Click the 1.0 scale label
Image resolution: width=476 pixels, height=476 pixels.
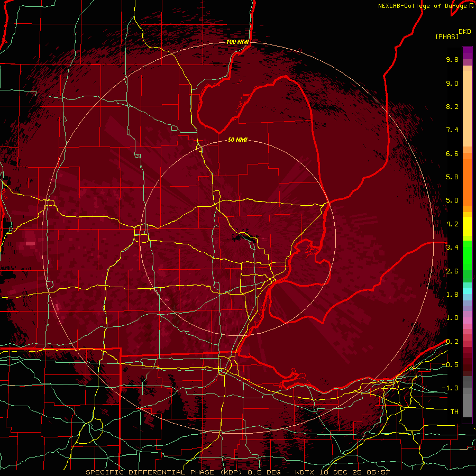(452, 318)
